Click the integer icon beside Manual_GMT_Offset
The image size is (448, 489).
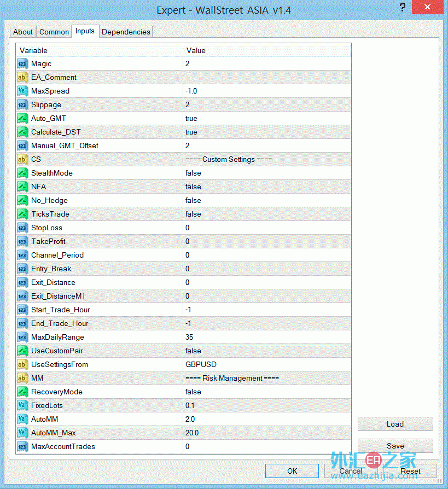22,146
